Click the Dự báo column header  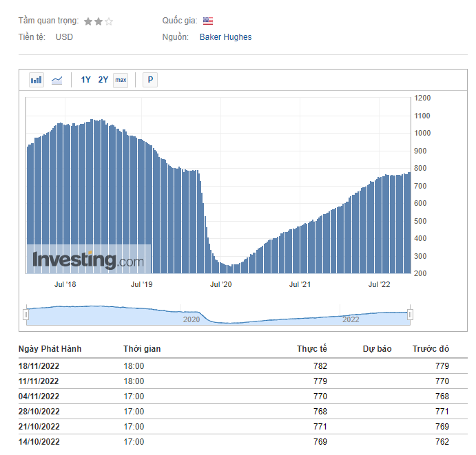(x=377, y=349)
